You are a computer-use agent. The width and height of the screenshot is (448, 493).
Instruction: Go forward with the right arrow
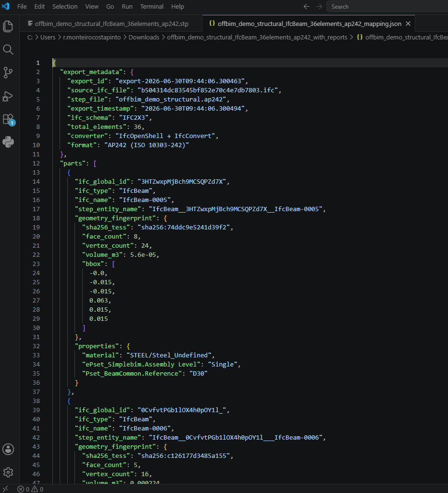tap(319, 7)
